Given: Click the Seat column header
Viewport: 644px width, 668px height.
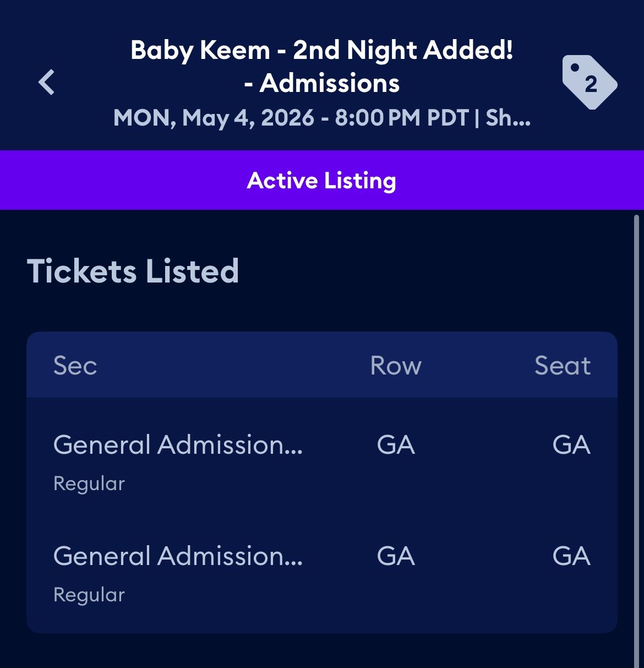Looking at the screenshot, I should [x=563, y=366].
